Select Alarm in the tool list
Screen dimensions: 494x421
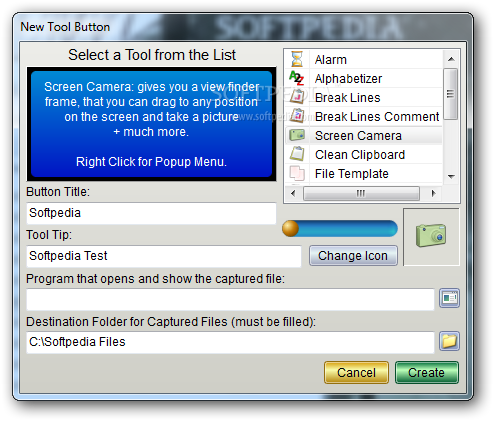364,60
